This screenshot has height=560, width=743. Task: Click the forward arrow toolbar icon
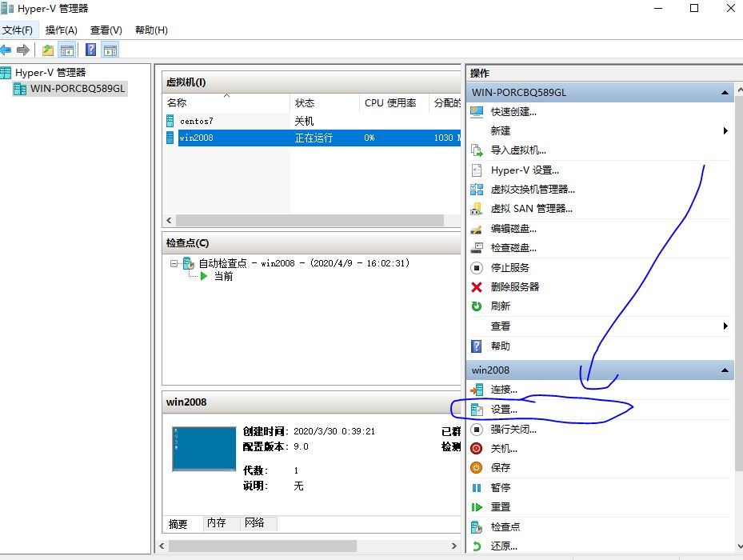(22, 50)
